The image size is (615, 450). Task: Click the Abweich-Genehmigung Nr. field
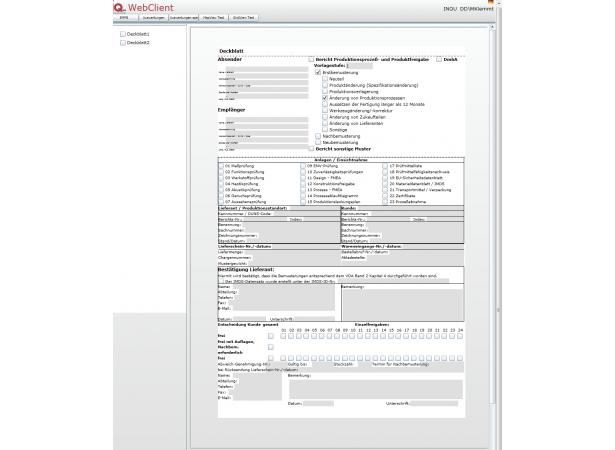278,364
